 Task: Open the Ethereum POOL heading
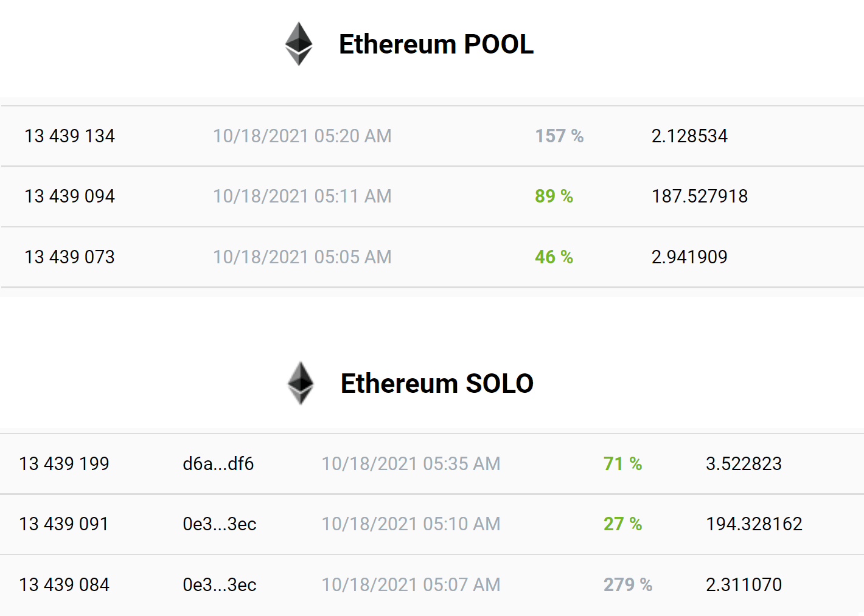[x=436, y=44]
